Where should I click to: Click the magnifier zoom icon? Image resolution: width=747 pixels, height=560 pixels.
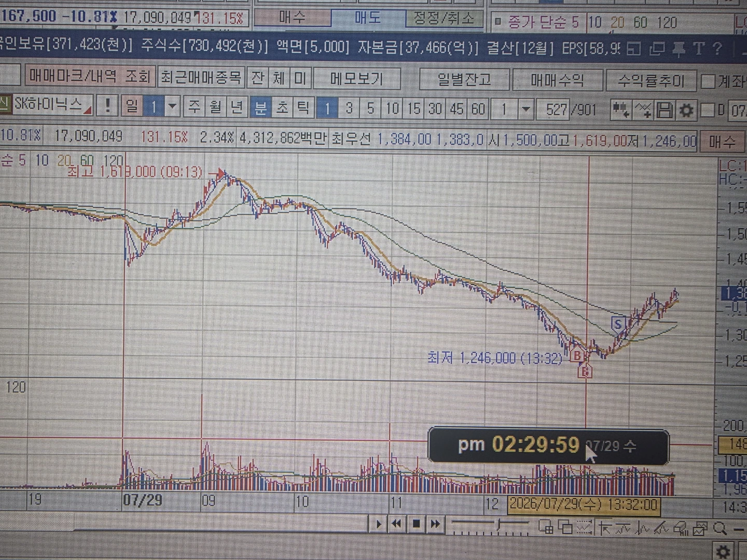click(x=720, y=529)
